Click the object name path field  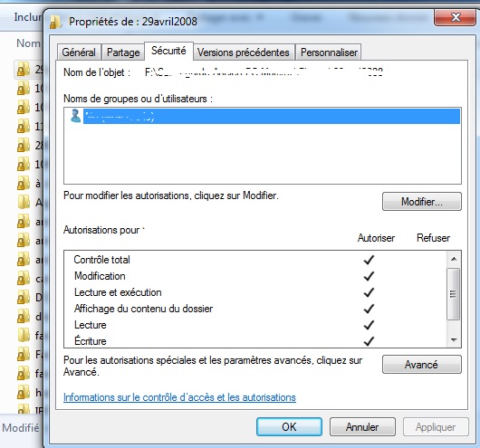[x=264, y=72]
